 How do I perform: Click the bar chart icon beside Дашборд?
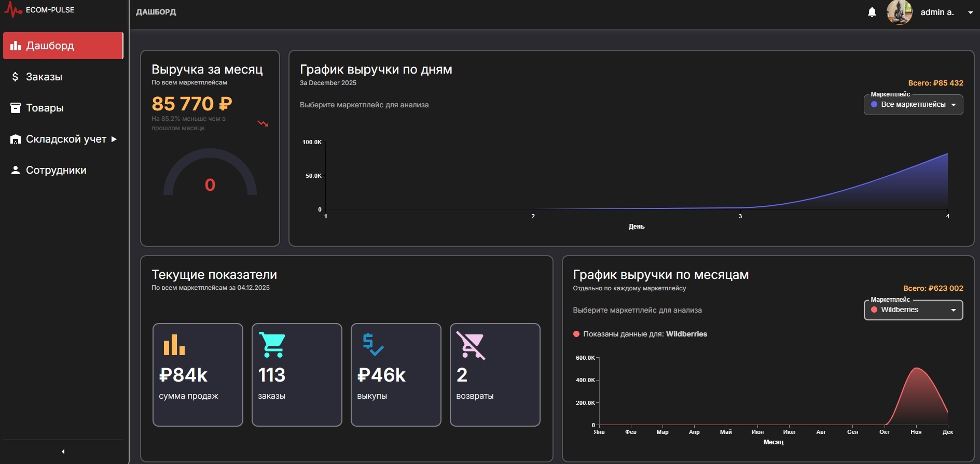16,46
